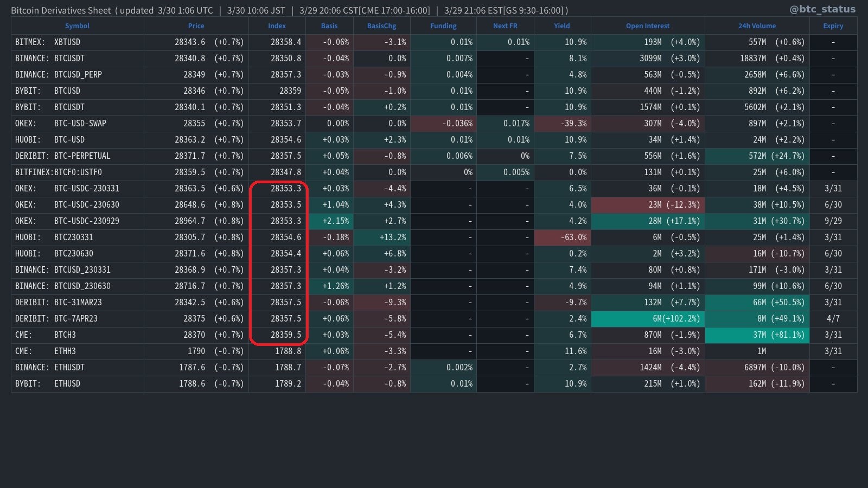Select the BITFINEX:BTCF0:USTF0 symbol cell
Screen dimensions: 868x488
78,172
